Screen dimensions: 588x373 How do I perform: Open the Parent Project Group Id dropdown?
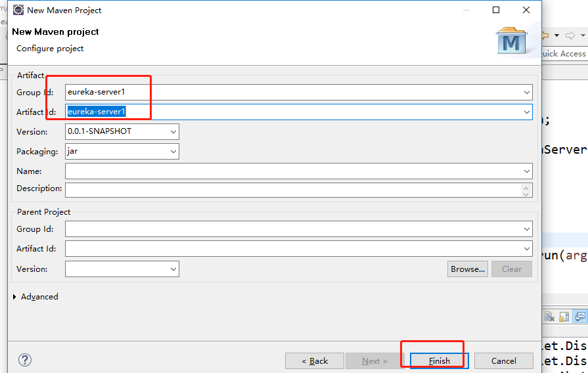[x=526, y=229]
